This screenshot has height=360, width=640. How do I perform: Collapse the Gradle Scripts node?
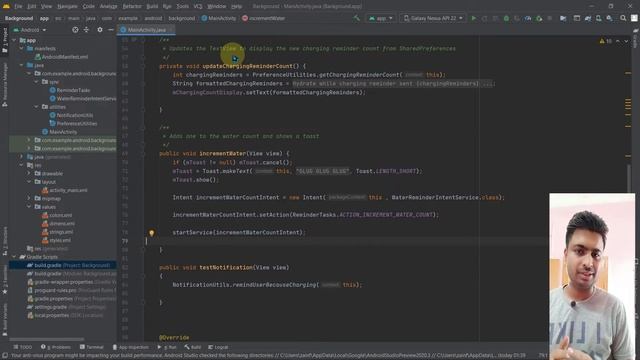15,256
